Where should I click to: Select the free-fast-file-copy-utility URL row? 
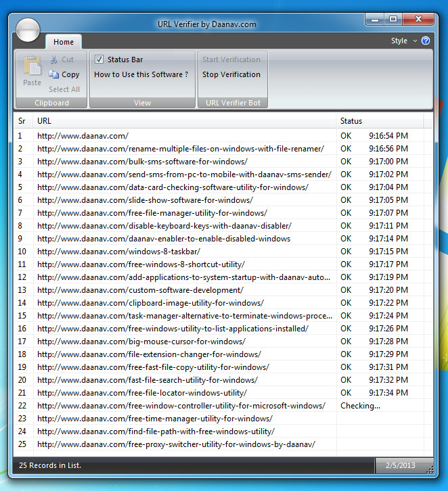point(223,367)
